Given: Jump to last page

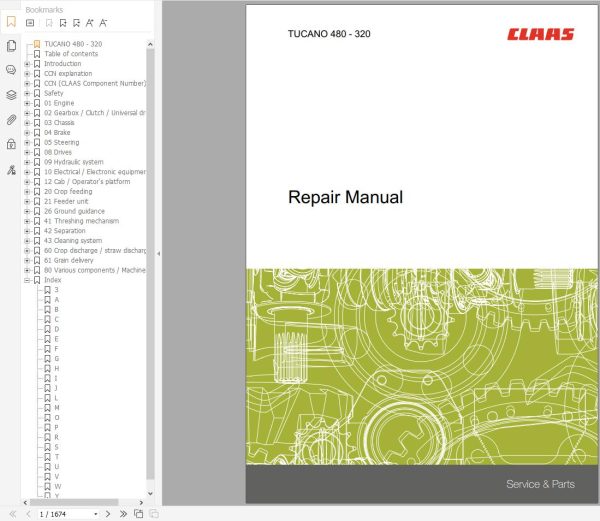Looking at the screenshot, I should 123,514.
